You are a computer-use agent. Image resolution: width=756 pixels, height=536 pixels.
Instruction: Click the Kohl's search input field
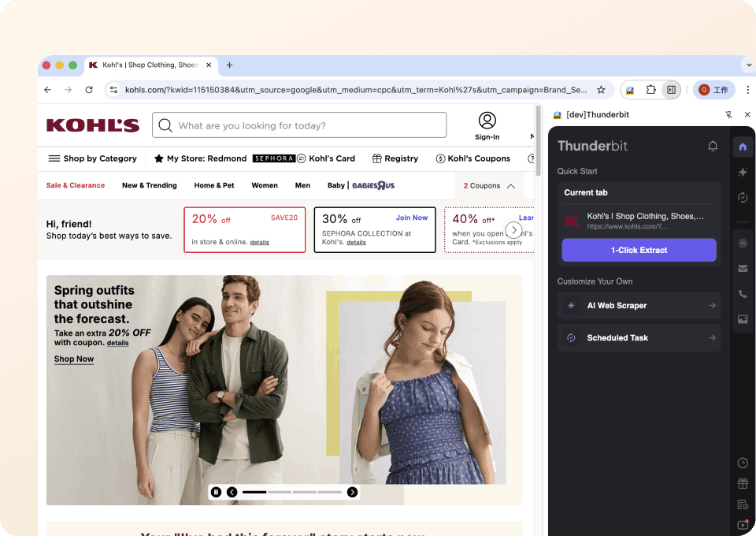[299, 125]
